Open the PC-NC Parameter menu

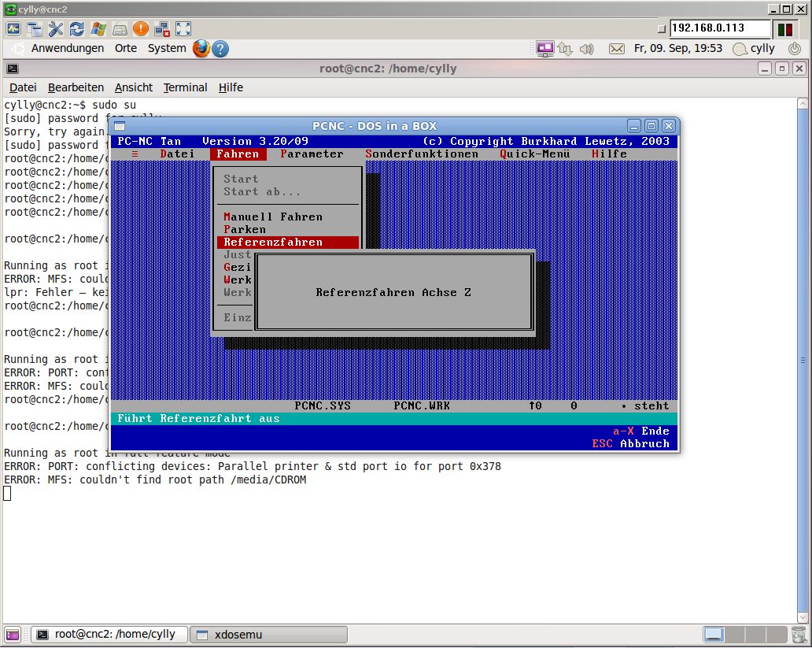[312, 154]
